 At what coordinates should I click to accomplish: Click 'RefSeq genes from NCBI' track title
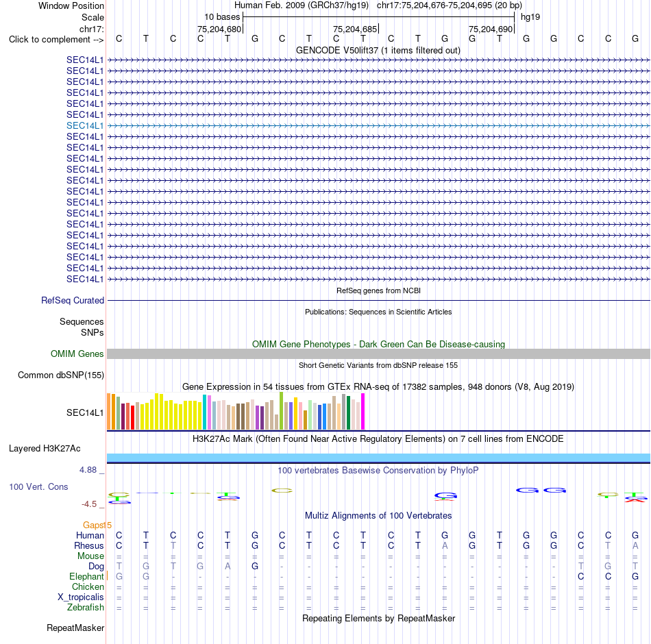[x=378, y=290]
